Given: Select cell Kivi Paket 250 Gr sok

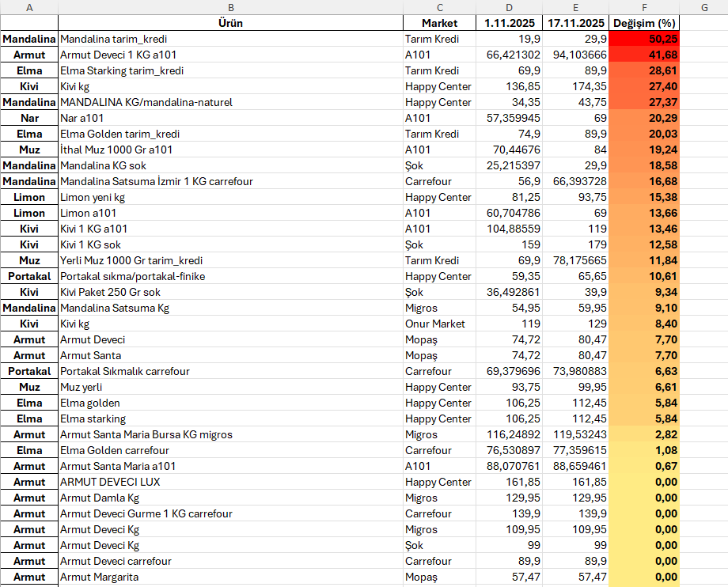Looking at the screenshot, I should coord(231,292).
